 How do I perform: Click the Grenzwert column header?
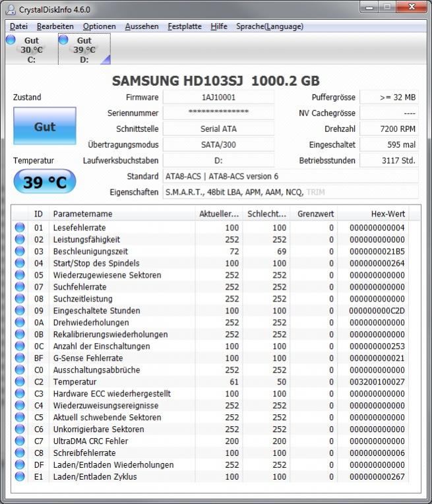314,214
